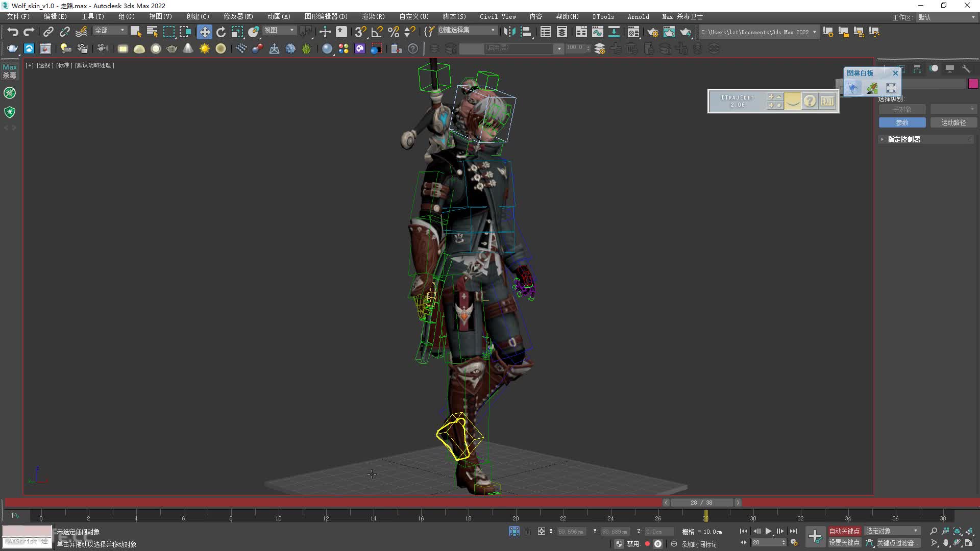Activate the Select and Rotate tool
This screenshot has width=980, height=551.
click(x=220, y=32)
